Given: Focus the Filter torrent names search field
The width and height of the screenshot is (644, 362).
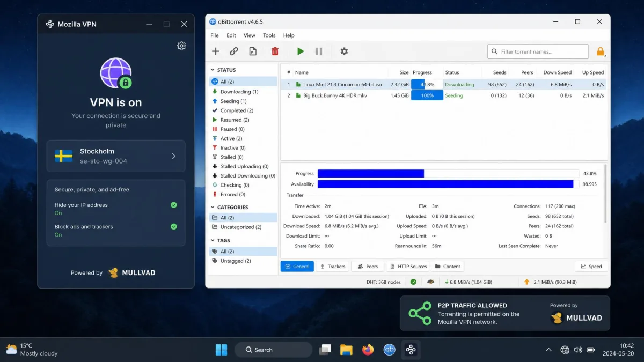Looking at the screenshot, I should click(x=538, y=51).
